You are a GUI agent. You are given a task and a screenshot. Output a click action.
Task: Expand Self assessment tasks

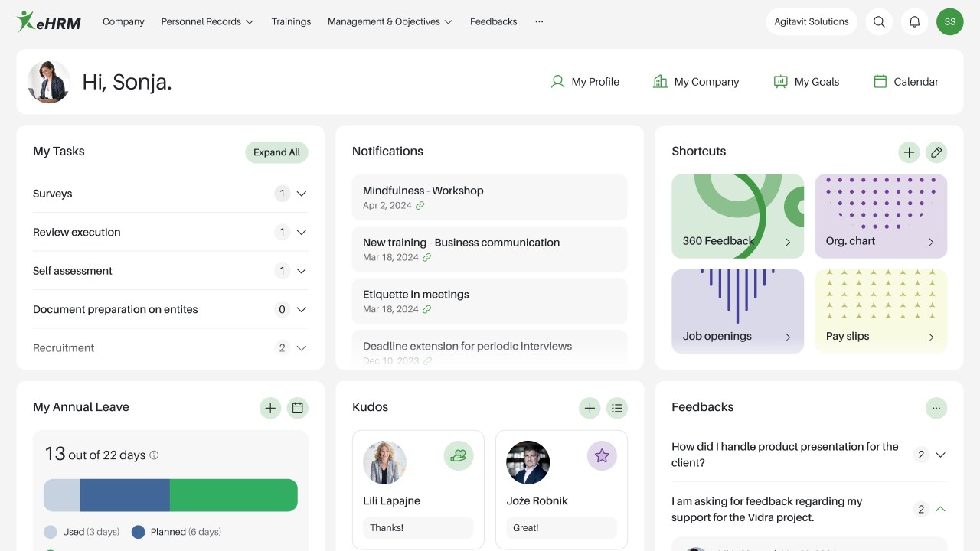[x=170, y=271]
